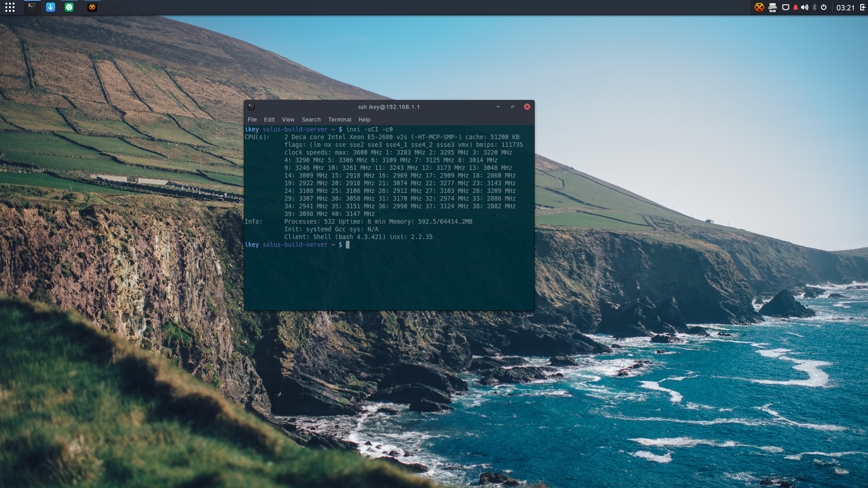
Task: Open the wired network indicator
Action: click(x=786, y=7)
